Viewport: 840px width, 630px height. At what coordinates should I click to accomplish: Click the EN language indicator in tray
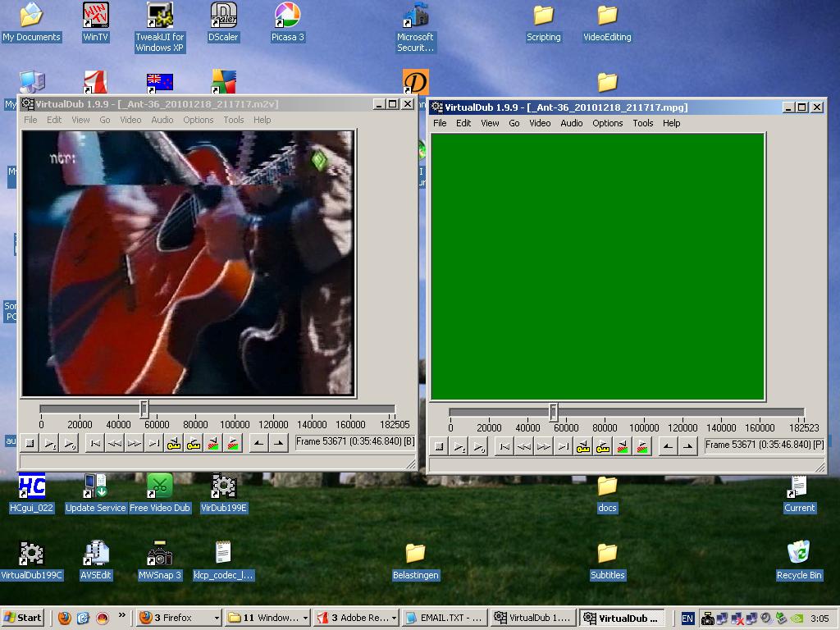coord(687,619)
